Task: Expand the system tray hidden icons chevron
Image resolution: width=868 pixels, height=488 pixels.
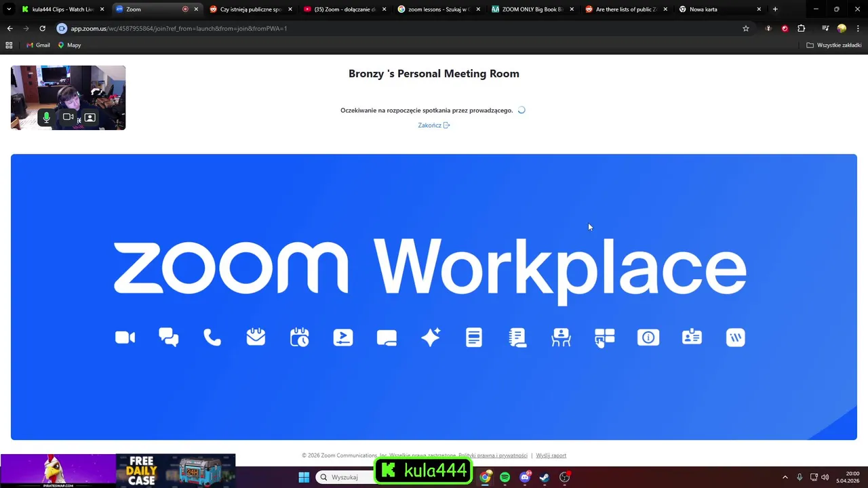Action: tap(785, 477)
